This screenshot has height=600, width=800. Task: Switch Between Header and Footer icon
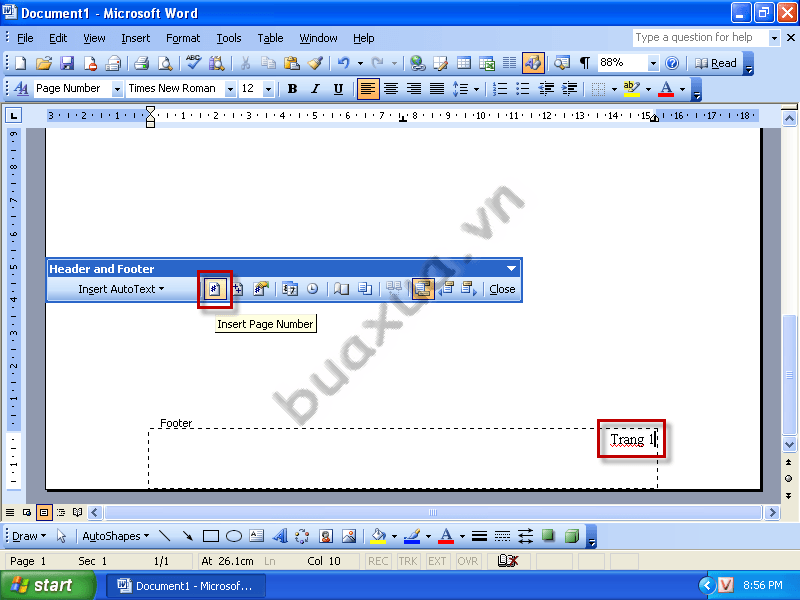coord(422,289)
